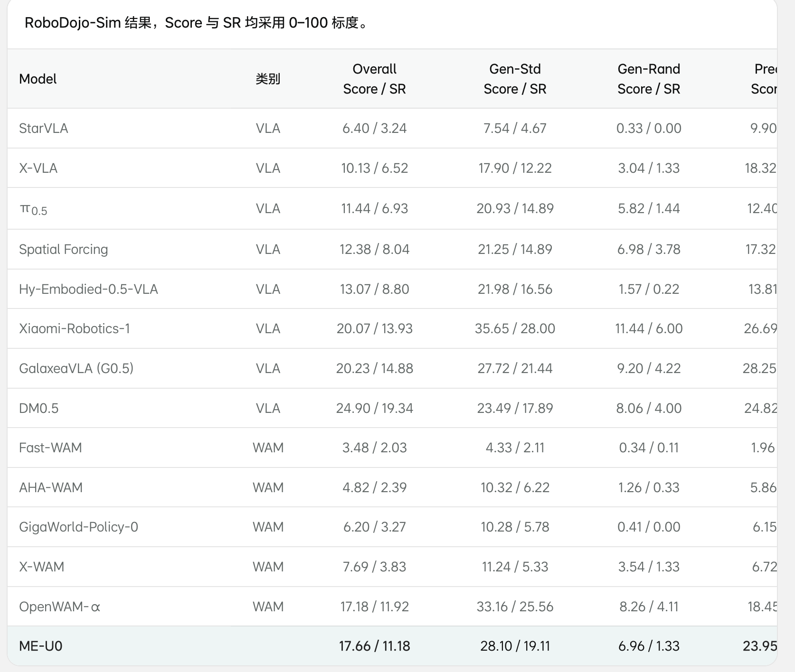Image resolution: width=795 pixels, height=672 pixels.
Task: Click the X-VLA model name
Action: pos(38,168)
